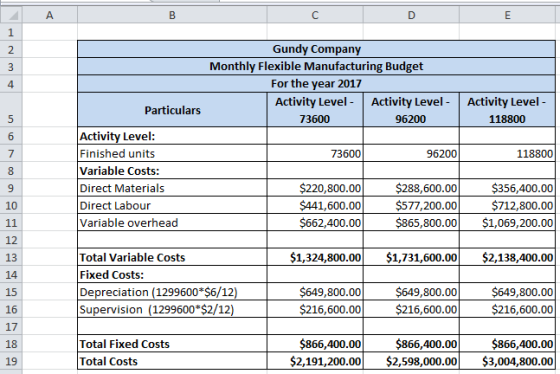Select the Particulars header cell
The height and width of the screenshot is (374, 560).
pos(172,110)
